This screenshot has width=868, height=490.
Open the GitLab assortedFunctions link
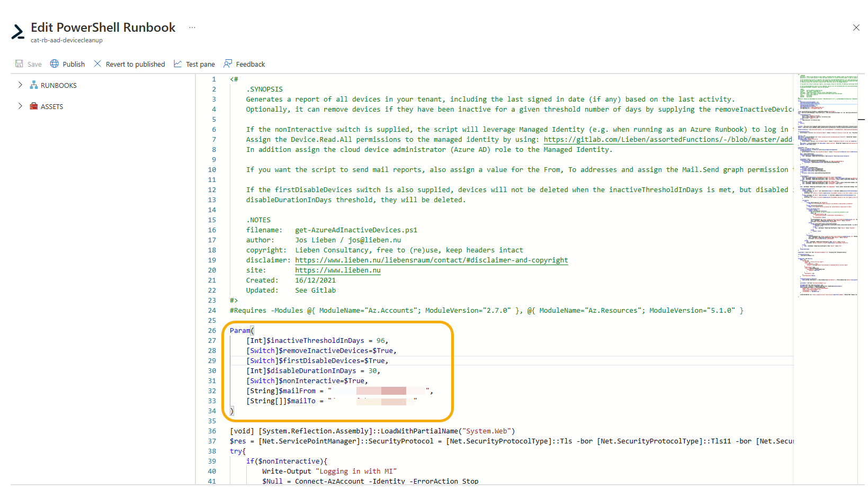pos(667,139)
